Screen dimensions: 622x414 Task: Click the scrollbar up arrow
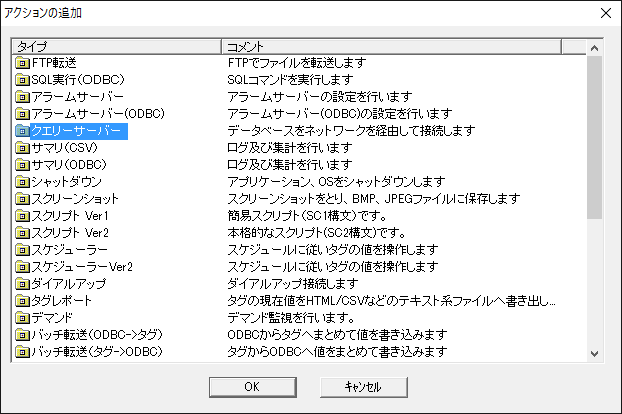pos(595,47)
